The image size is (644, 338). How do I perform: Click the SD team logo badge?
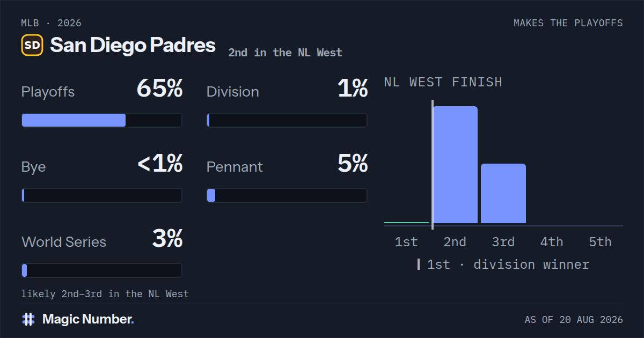coord(32,45)
